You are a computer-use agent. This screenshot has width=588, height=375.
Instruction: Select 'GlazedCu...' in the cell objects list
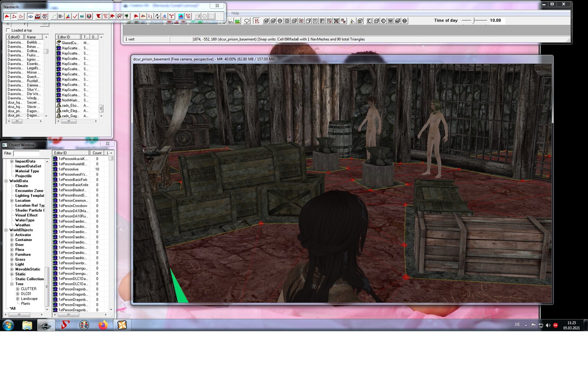[x=70, y=43]
